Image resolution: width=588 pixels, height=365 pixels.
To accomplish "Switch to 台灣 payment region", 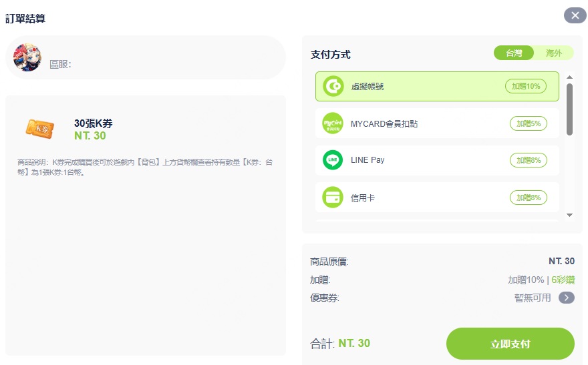I will click(x=514, y=53).
